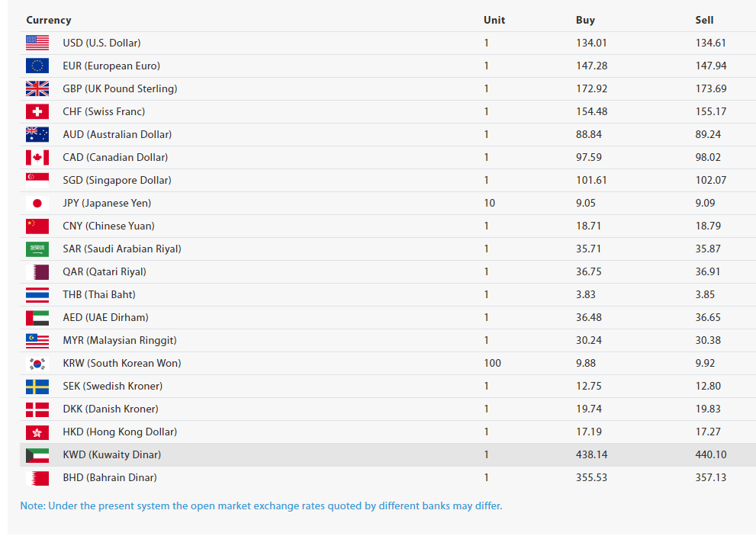Click the Sell column header

click(704, 20)
